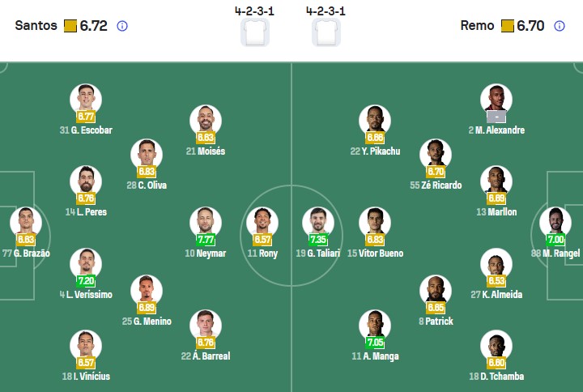Click A. Manga's 7.05 rating badge
The image size is (583, 392).
click(374, 342)
